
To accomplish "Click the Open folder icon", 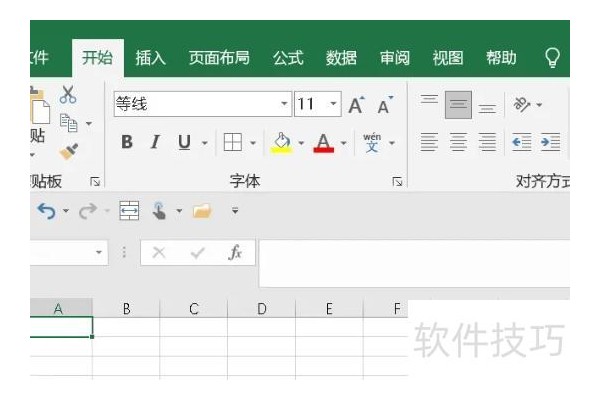I will (x=202, y=211).
